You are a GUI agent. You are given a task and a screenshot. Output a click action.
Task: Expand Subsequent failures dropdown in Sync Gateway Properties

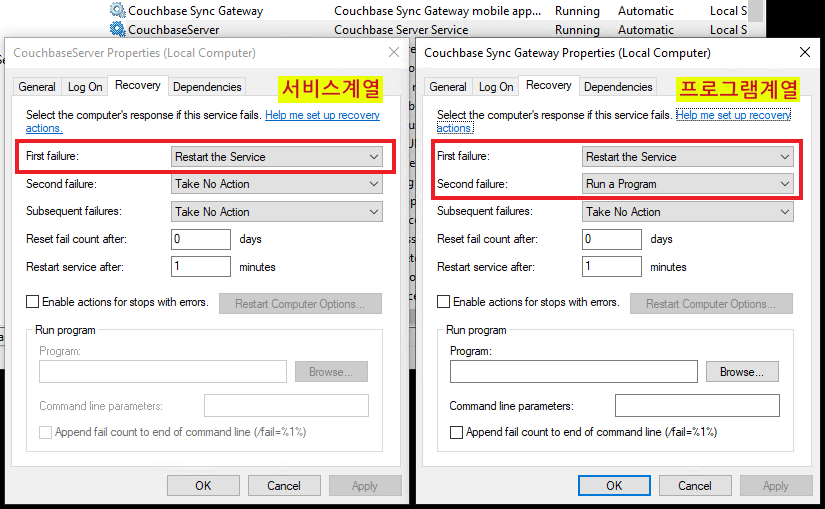pos(688,212)
